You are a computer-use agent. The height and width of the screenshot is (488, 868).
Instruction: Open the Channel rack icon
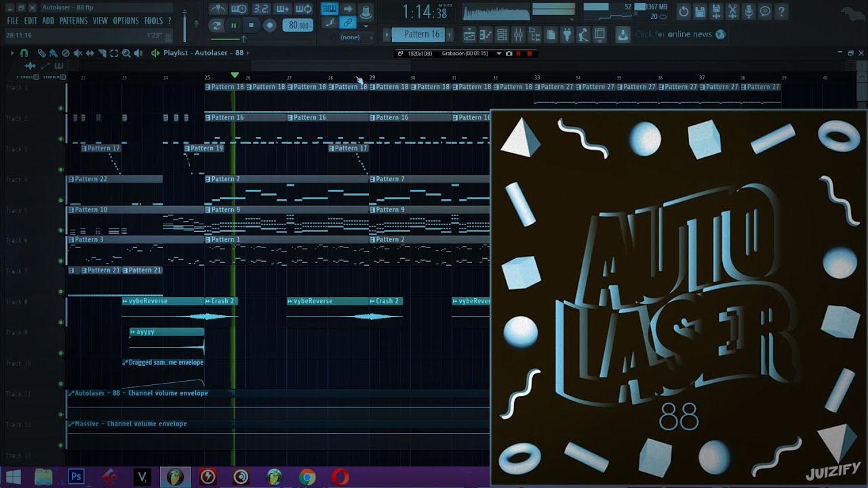502,34
